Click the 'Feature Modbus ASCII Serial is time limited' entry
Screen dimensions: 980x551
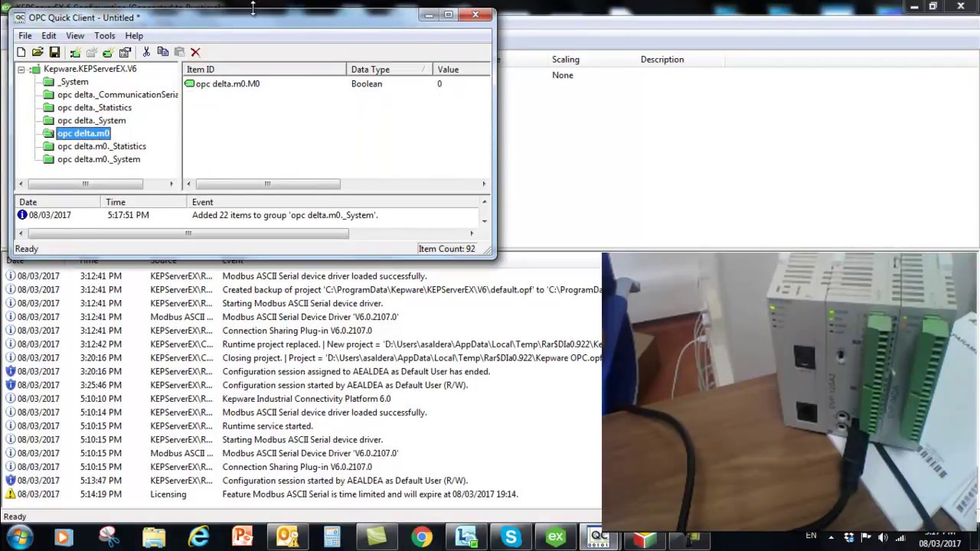(x=370, y=494)
